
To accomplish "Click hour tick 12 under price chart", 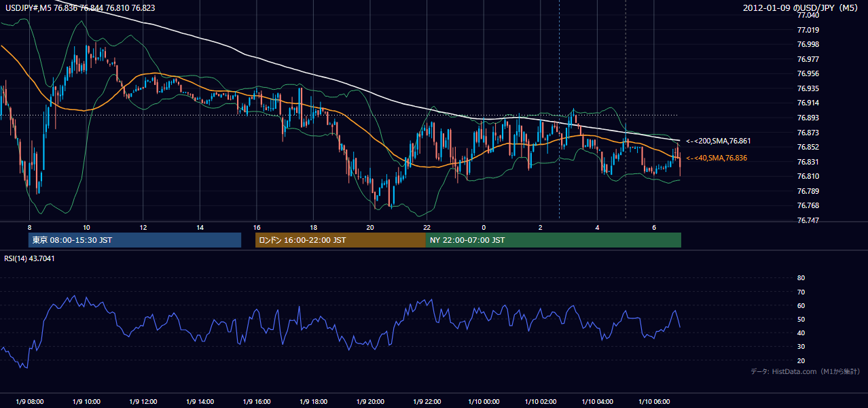I will coord(143,226).
